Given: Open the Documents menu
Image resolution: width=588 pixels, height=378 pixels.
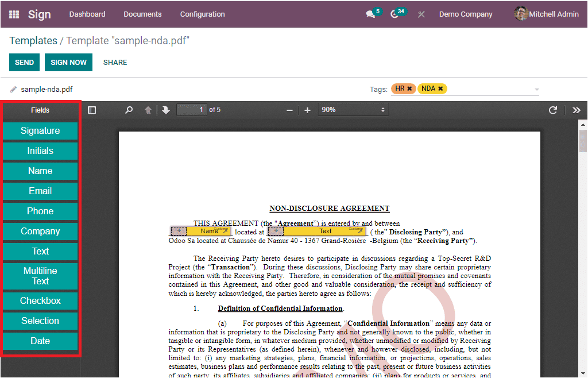Looking at the screenshot, I should 142,14.
